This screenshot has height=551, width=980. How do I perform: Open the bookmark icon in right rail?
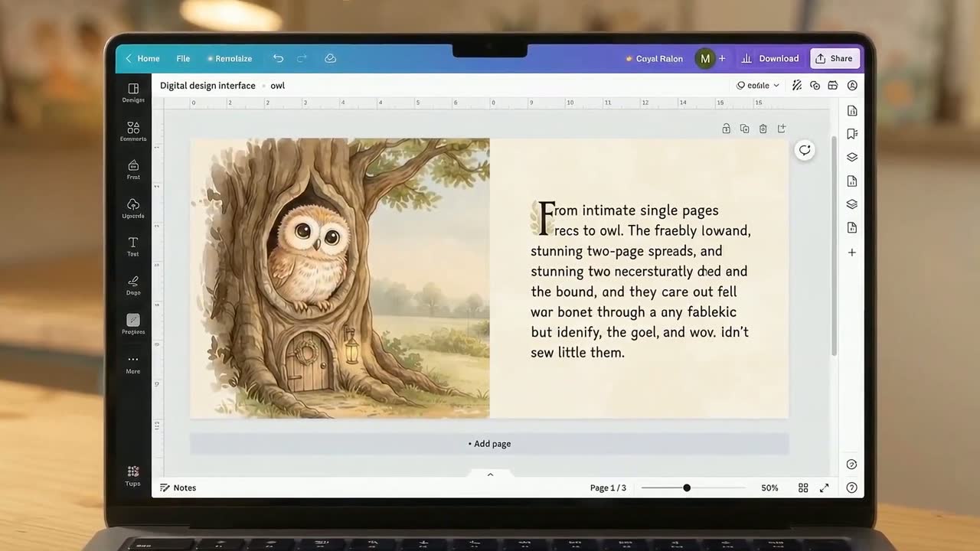tap(851, 134)
